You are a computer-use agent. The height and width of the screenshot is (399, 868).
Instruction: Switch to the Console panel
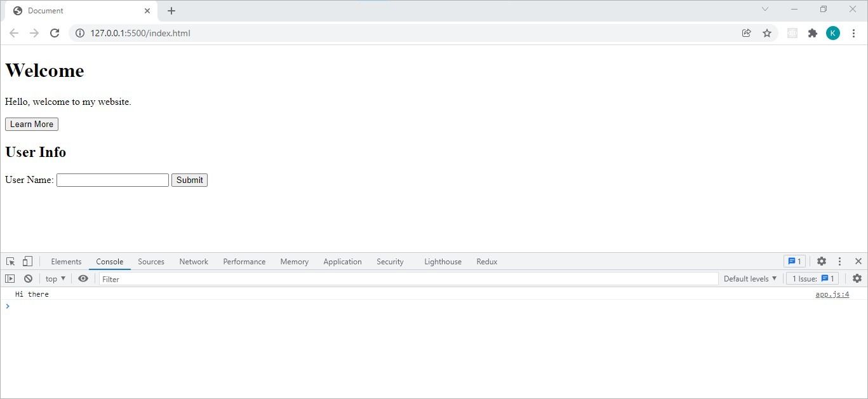coord(110,262)
